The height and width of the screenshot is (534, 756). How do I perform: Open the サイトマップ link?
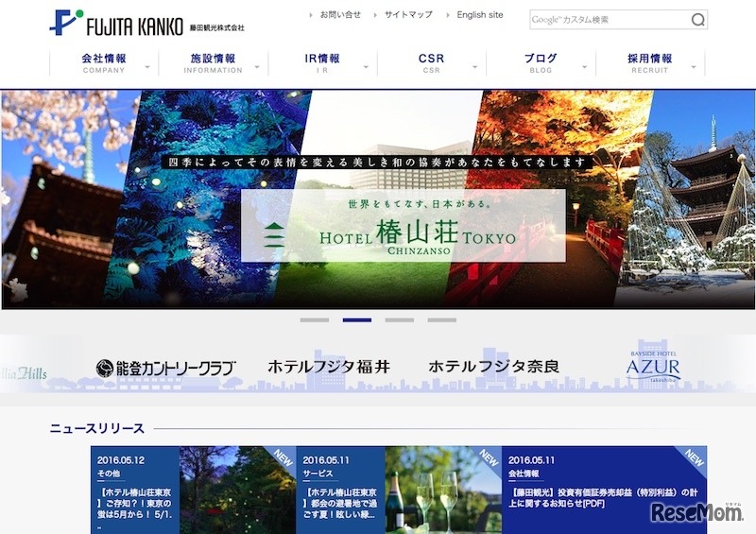pyautogui.click(x=408, y=14)
